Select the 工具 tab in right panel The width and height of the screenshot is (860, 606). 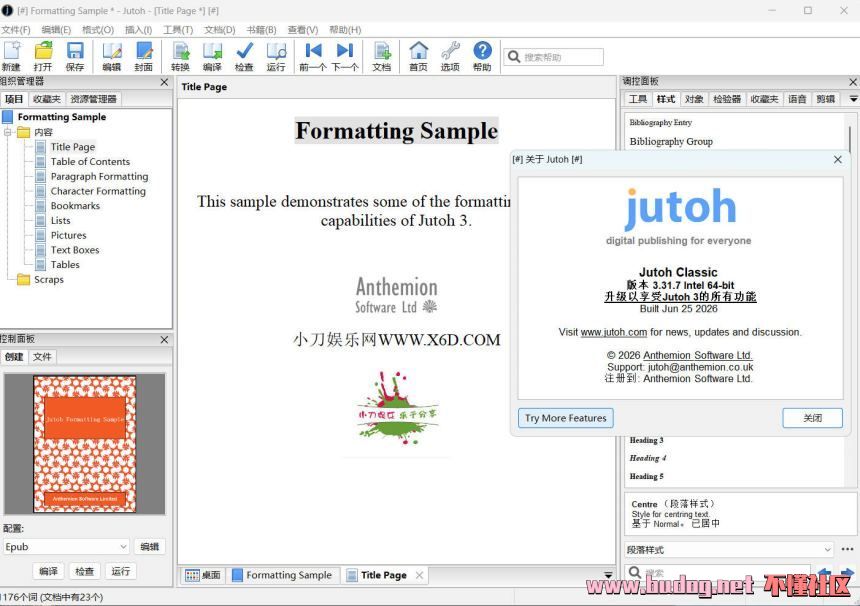coord(637,99)
